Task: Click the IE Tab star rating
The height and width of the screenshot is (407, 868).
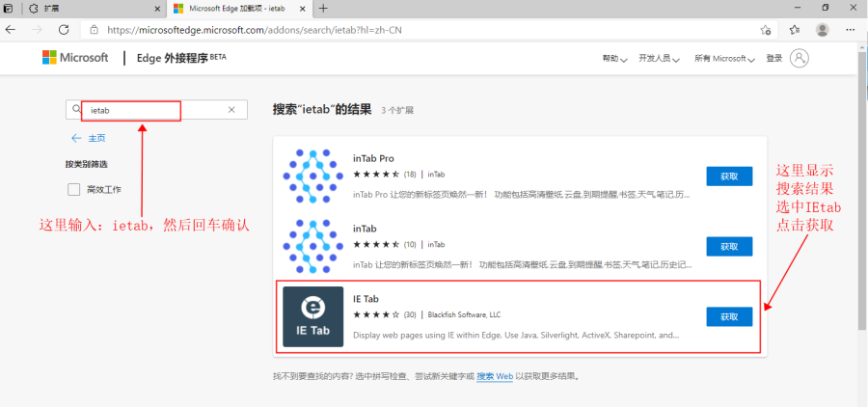Action: [376, 314]
